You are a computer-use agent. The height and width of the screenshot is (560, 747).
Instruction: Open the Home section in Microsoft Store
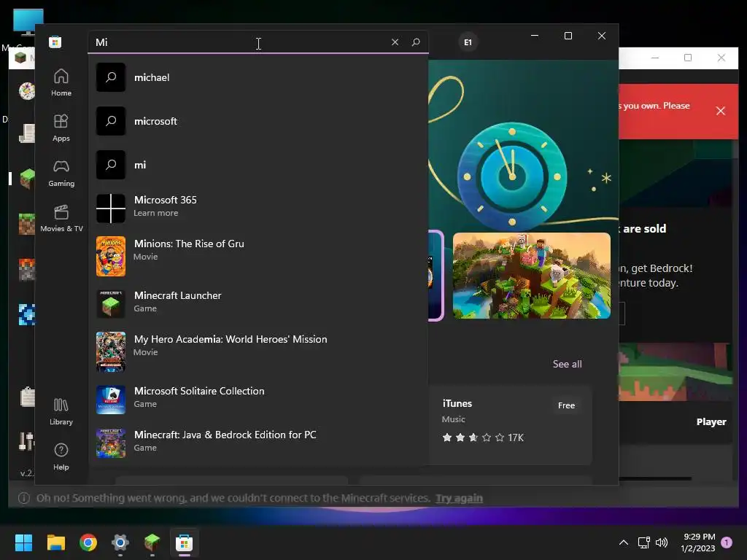pos(61,82)
